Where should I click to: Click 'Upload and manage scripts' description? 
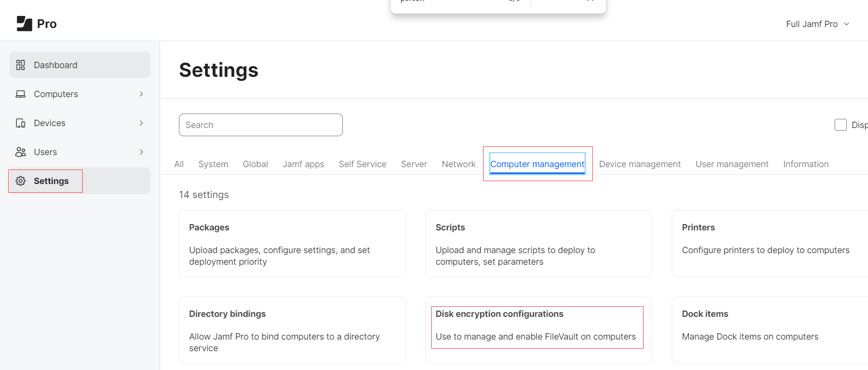pyautogui.click(x=515, y=256)
